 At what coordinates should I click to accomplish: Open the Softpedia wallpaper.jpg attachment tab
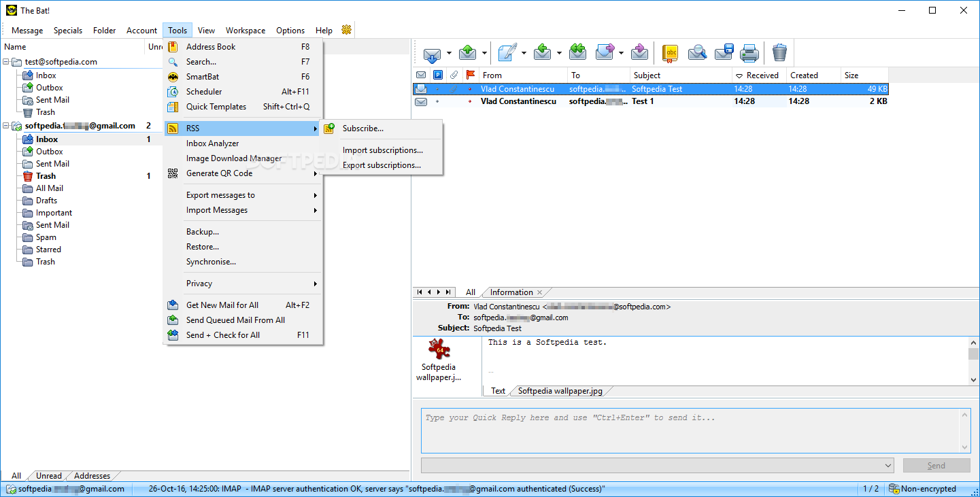tap(560, 391)
